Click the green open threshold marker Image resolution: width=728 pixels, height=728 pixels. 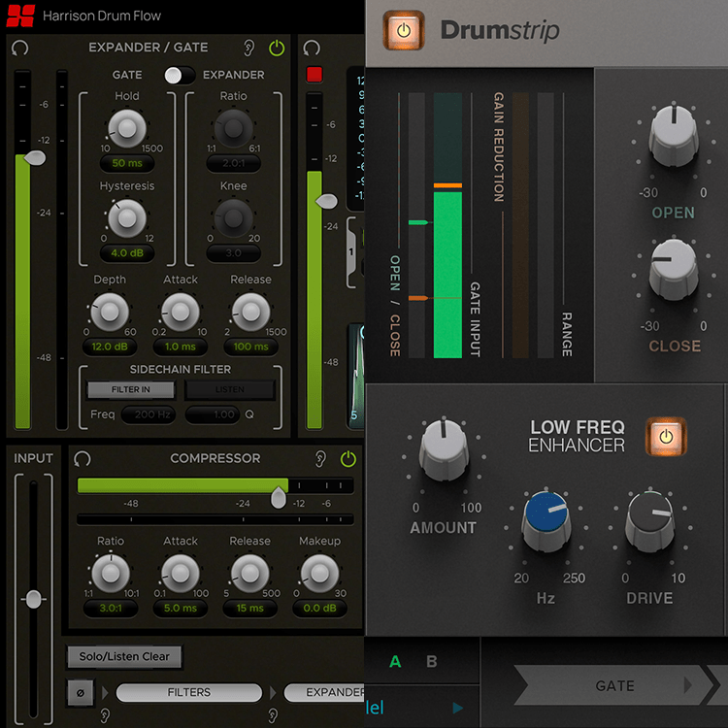[x=418, y=223]
